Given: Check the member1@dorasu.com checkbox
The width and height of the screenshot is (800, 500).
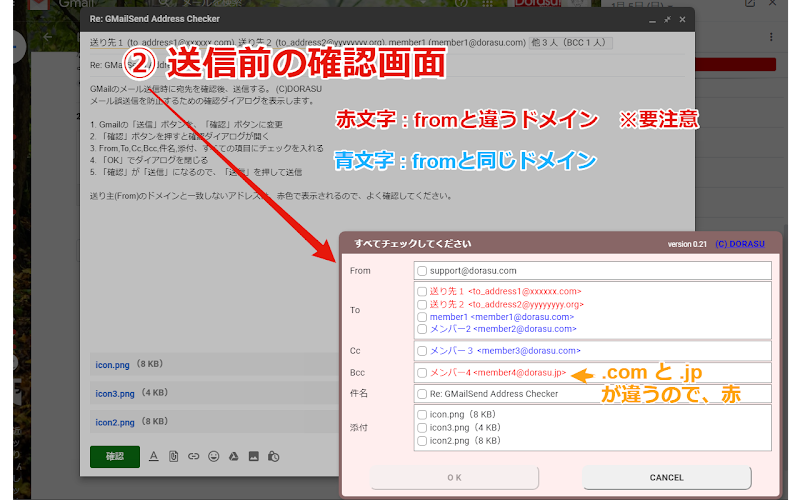Looking at the screenshot, I should point(422,317).
